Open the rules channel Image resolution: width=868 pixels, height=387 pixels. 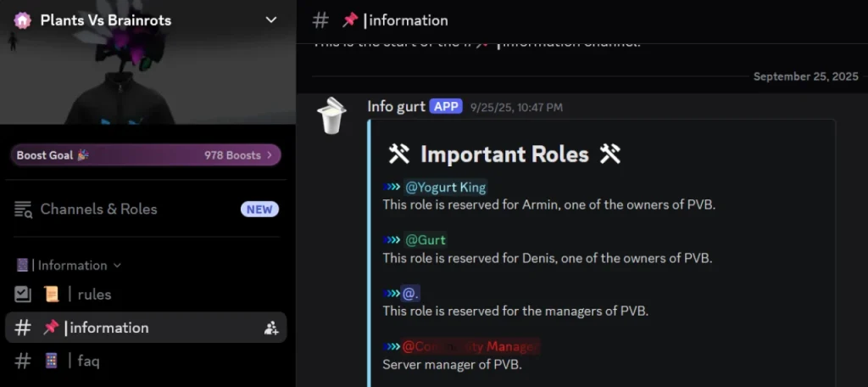(146, 294)
